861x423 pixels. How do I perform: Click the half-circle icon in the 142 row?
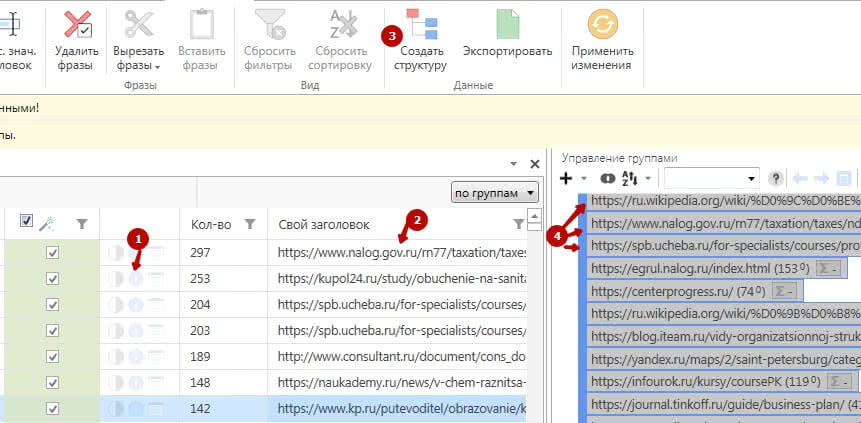click(x=115, y=408)
